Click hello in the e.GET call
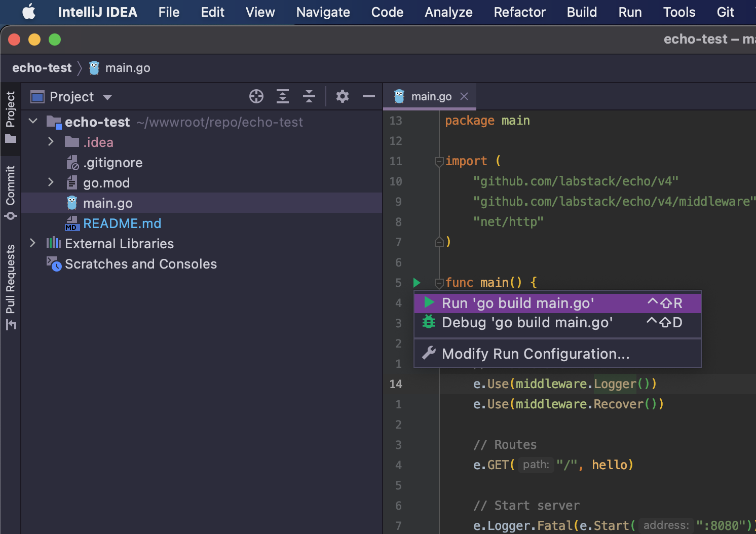 click(609, 465)
